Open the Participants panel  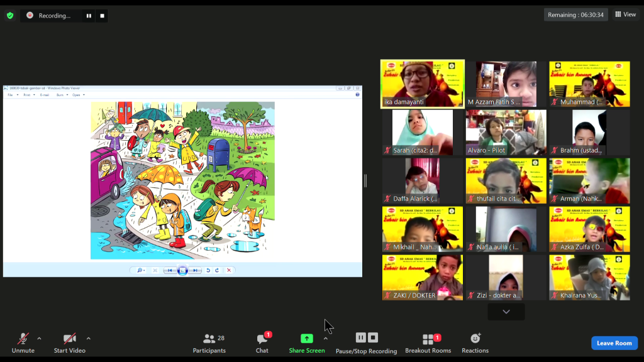click(209, 343)
